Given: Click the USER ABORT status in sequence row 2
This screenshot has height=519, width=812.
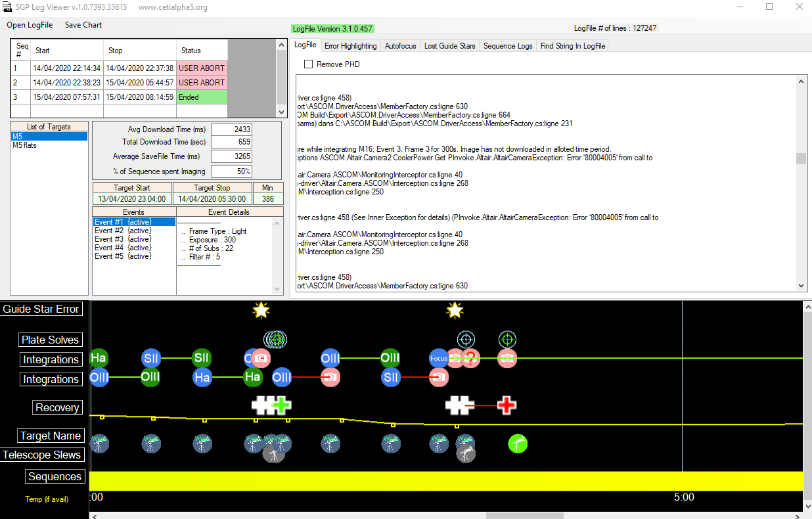Looking at the screenshot, I should (202, 83).
